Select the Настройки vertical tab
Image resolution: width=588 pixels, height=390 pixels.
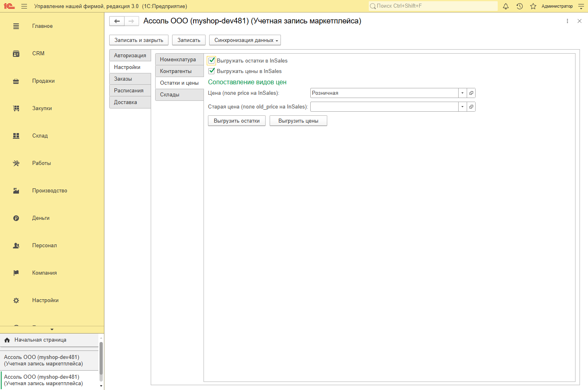pos(130,67)
